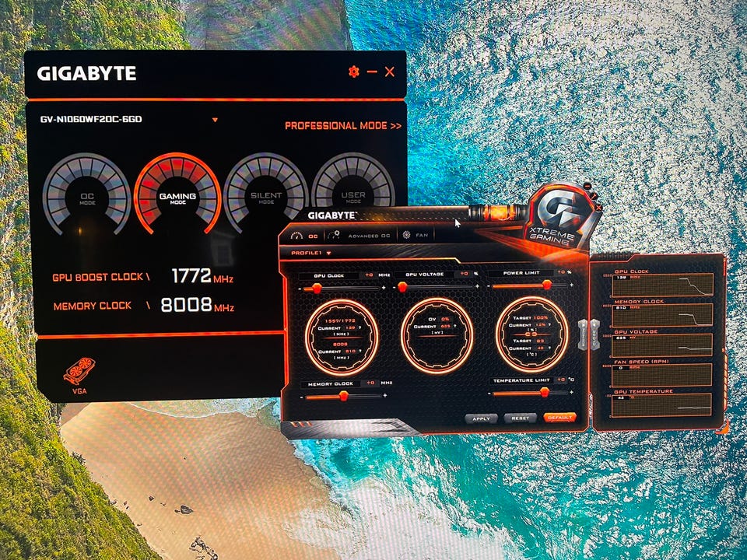Click plus next to GPU Voltage slider
Screen dimensions: 747x560
(x=477, y=287)
